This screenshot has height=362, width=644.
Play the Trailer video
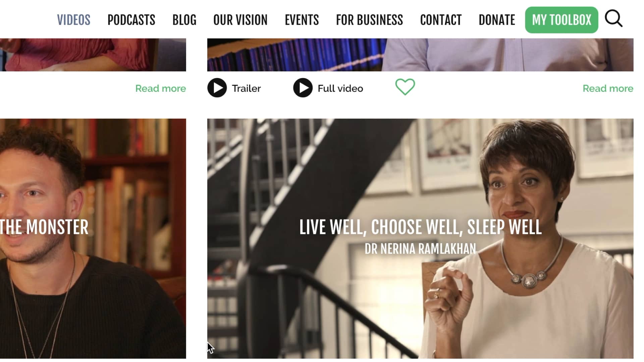click(234, 88)
